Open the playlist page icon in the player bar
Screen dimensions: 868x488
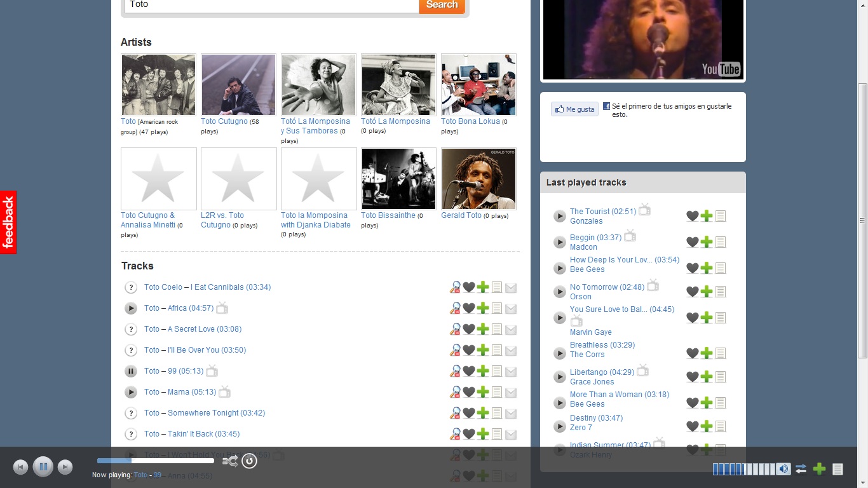(838, 469)
